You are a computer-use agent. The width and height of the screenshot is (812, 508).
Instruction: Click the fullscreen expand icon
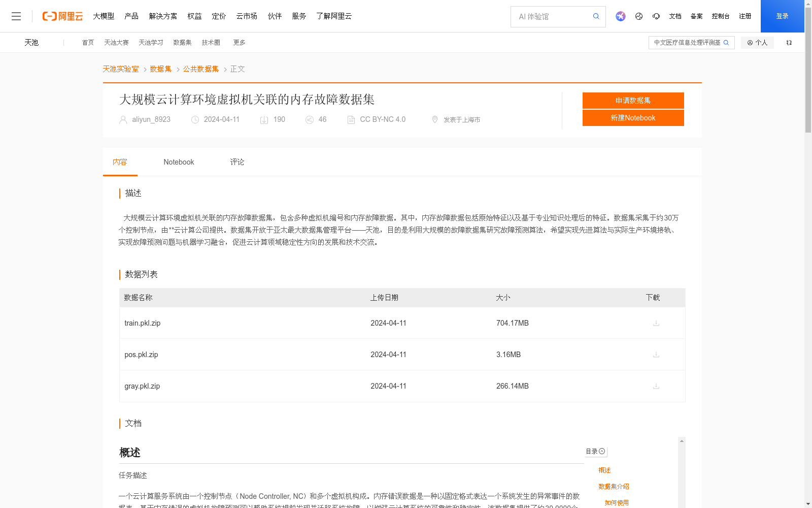point(789,43)
